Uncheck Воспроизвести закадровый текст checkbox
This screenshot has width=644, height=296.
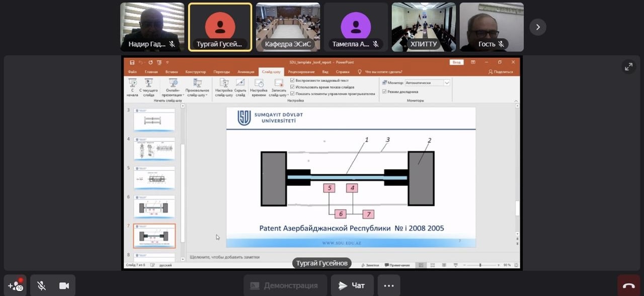293,80
